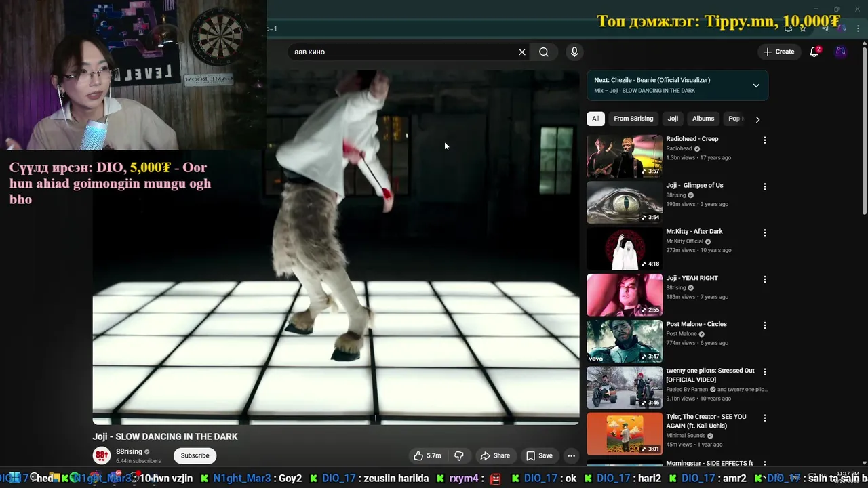
Task: Like the video with 5.7m likes
Action: [x=427, y=455]
